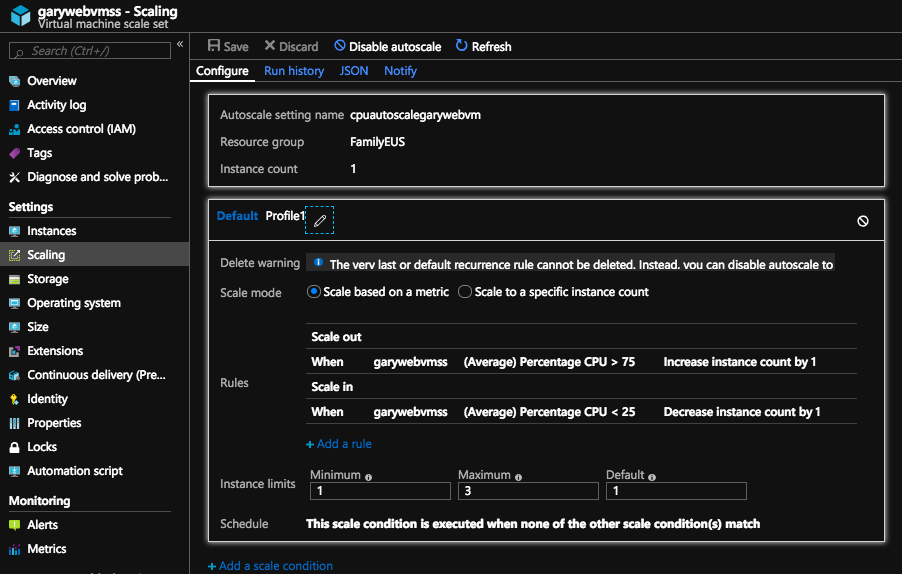Viewport: 902px width, 574px height.
Task: Click the Metrics chart icon
Action: [14, 549]
